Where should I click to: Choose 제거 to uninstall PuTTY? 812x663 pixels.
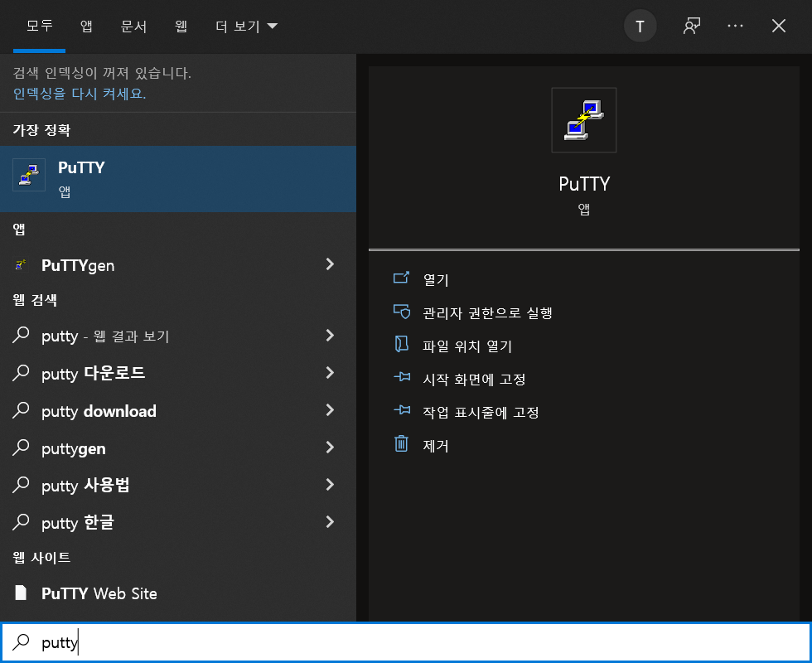tap(436, 446)
